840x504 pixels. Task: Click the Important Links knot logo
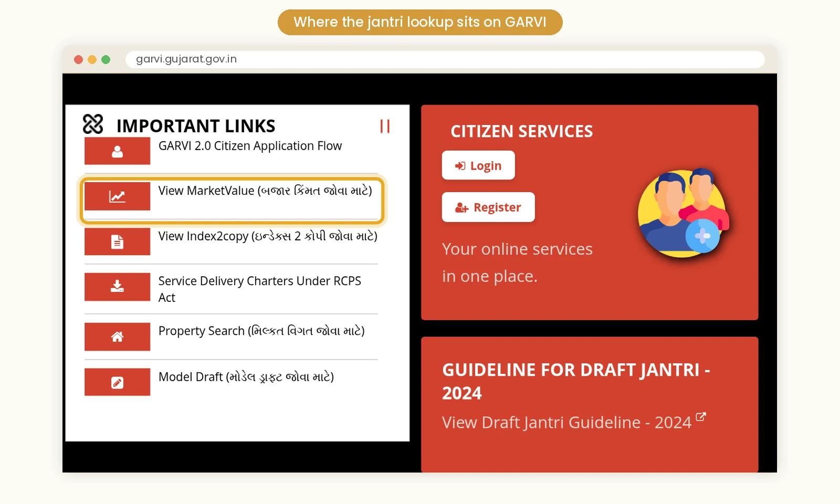tap(93, 124)
